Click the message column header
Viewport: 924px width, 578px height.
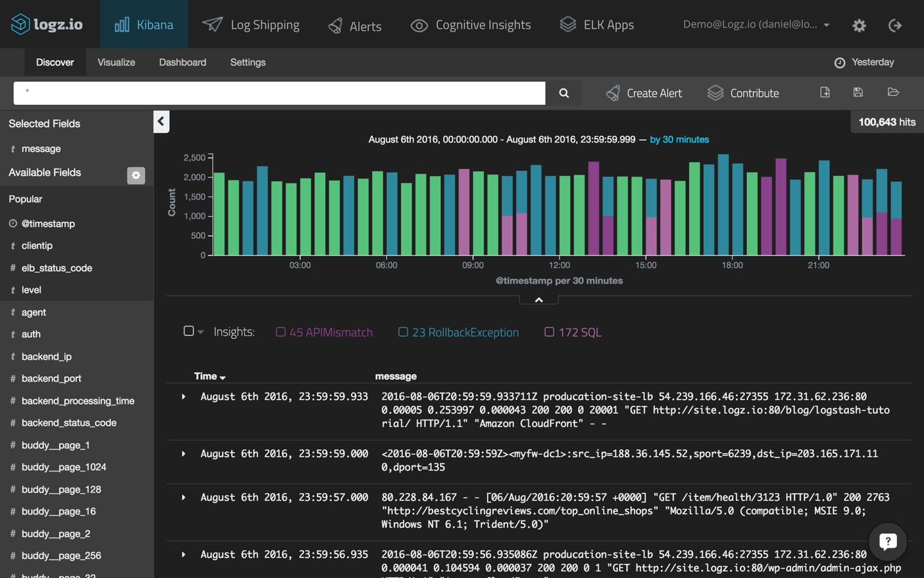[396, 376]
